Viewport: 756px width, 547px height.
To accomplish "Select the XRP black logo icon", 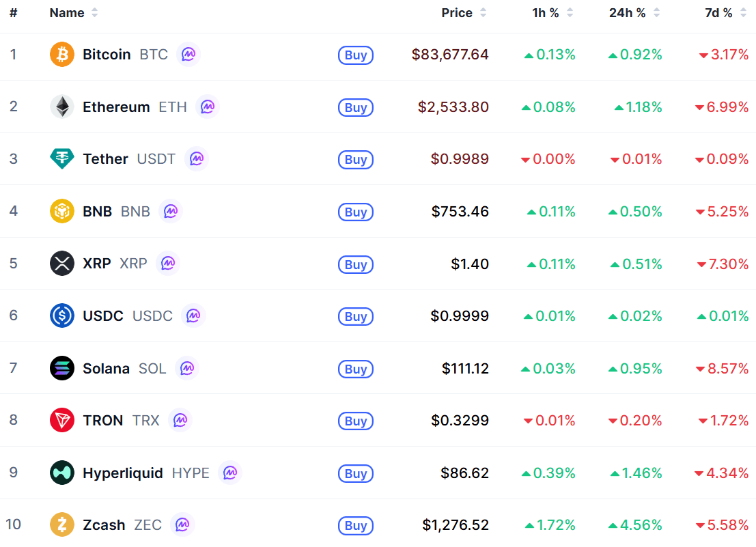I will tap(62, 263).
